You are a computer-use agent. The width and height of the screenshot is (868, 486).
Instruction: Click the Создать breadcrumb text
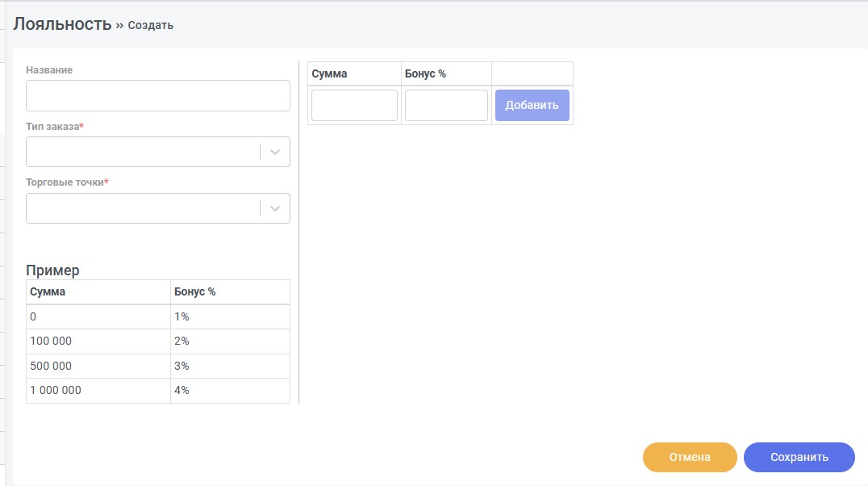[151, 26]
